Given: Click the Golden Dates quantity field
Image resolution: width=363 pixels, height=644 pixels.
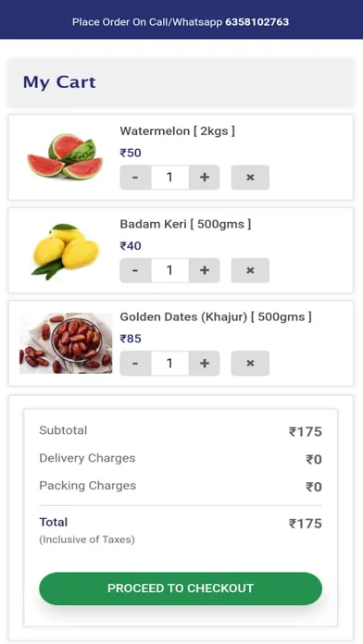Looking at the screenshot, I should [169, 363].
